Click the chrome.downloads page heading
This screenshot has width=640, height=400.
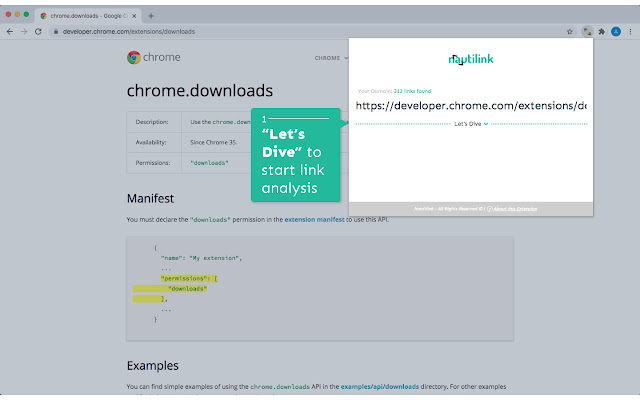pos(200,90)
